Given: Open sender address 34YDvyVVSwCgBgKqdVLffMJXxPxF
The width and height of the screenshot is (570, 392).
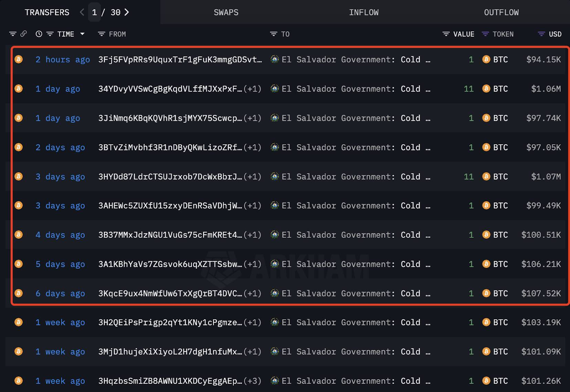Looking at the screenshot, I should pos(170,89).
